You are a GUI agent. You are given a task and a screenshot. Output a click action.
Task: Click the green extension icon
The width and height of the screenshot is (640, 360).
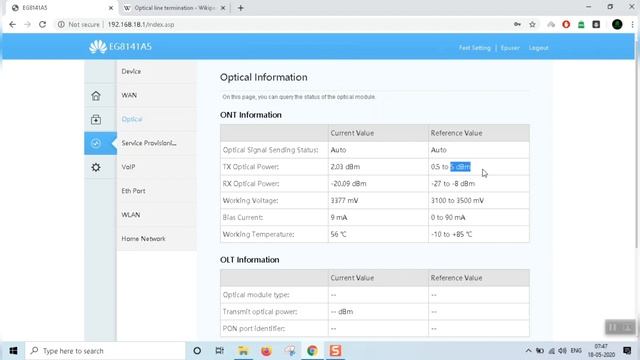581,24
